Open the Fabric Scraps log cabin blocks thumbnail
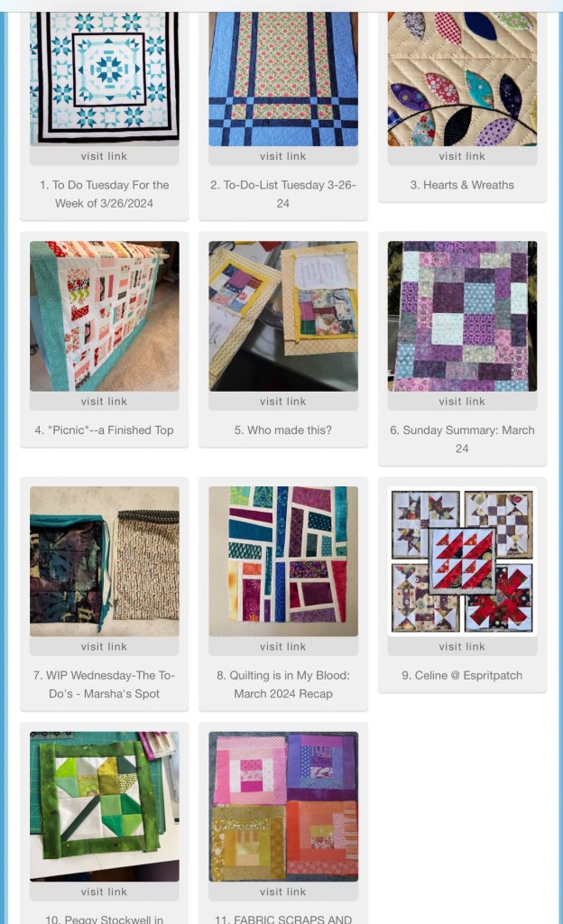The image size is (563, 924). coord(283,806)
